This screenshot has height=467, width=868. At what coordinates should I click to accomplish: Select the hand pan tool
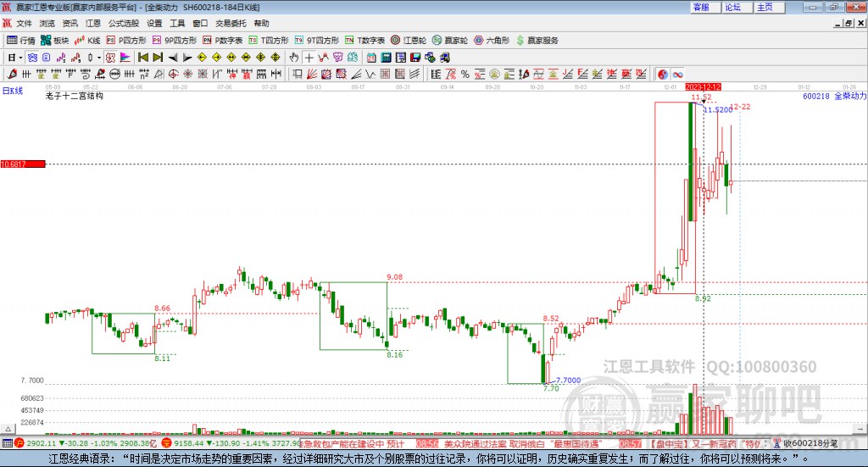[x=294, y=58]
